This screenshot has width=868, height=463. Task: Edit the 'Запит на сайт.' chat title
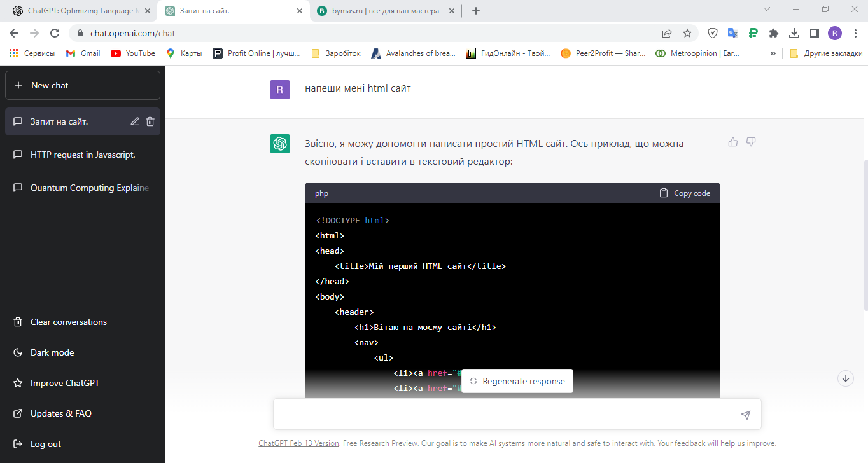135,121
